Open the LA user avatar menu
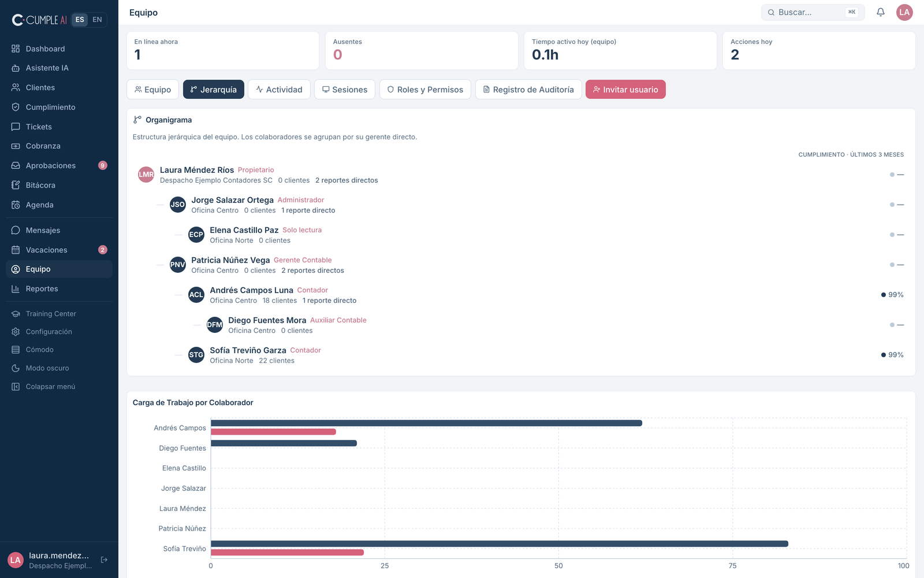This screenshot has height=578, width=924. point(904,12)
